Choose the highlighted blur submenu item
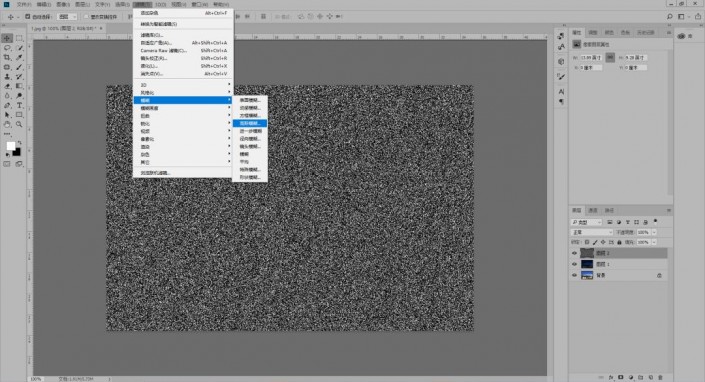This screenshot has height=382, width=705. point(250,123)
